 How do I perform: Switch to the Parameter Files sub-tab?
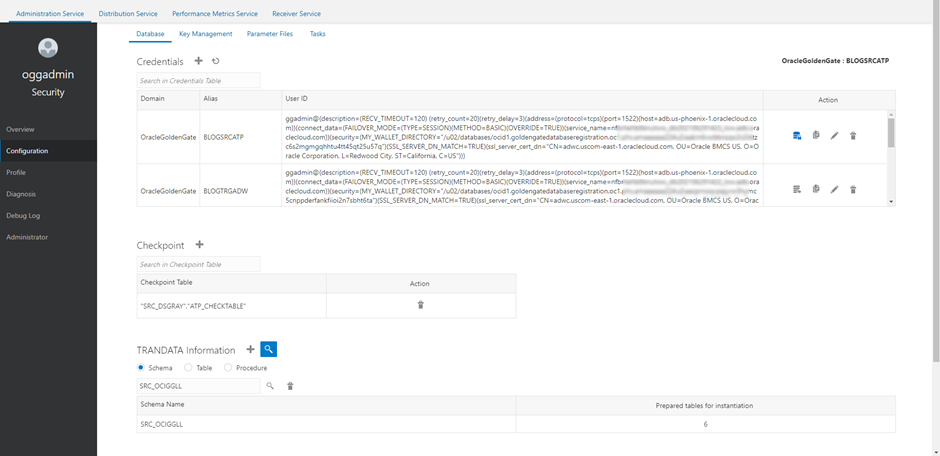(x=270, y=34)
